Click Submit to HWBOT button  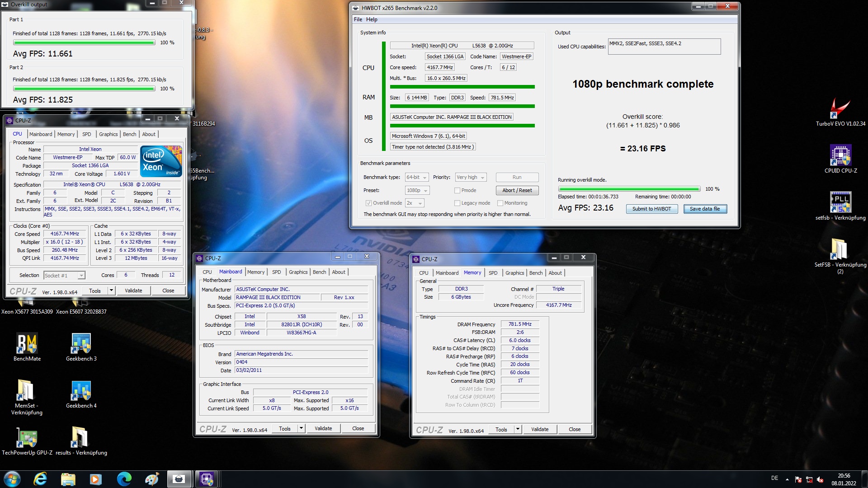[651, 209]
